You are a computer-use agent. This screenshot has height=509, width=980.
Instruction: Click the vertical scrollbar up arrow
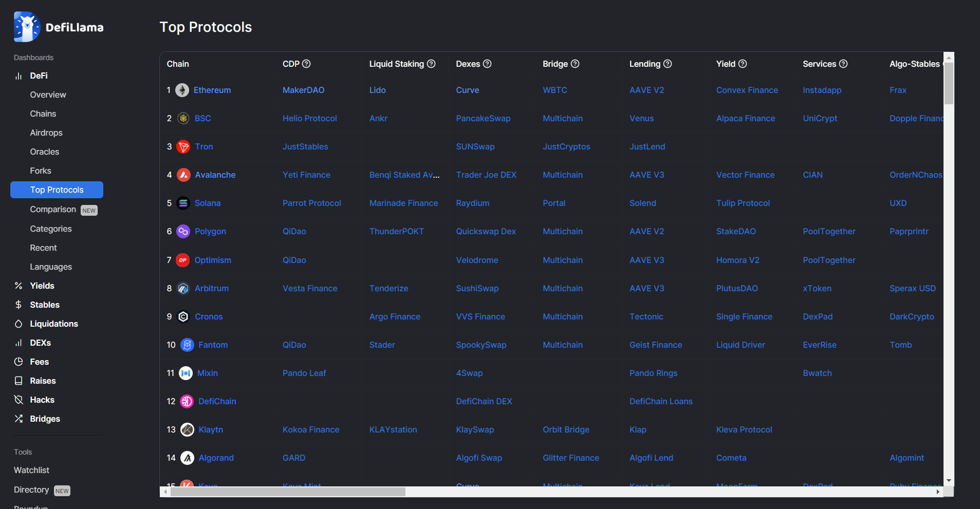[x=949, y=58]
